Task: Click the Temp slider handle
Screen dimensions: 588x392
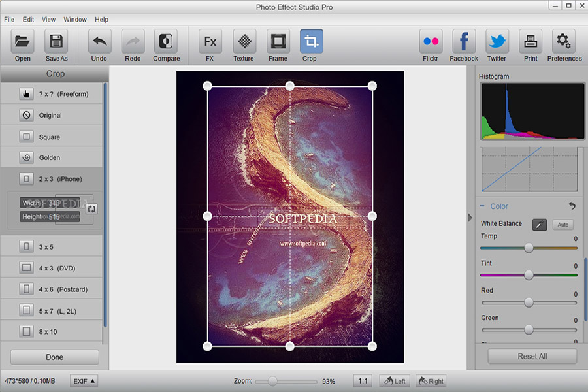Action: (529, 248)
